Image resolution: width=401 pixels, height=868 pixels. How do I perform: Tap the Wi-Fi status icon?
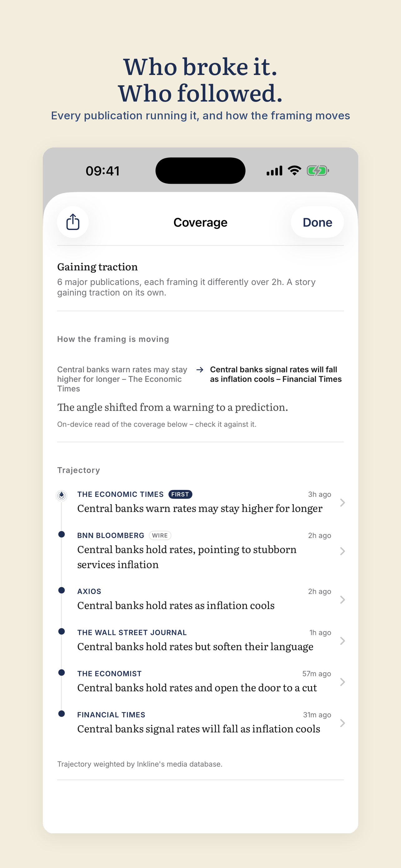pyautogui.click(x=294, y=171)
